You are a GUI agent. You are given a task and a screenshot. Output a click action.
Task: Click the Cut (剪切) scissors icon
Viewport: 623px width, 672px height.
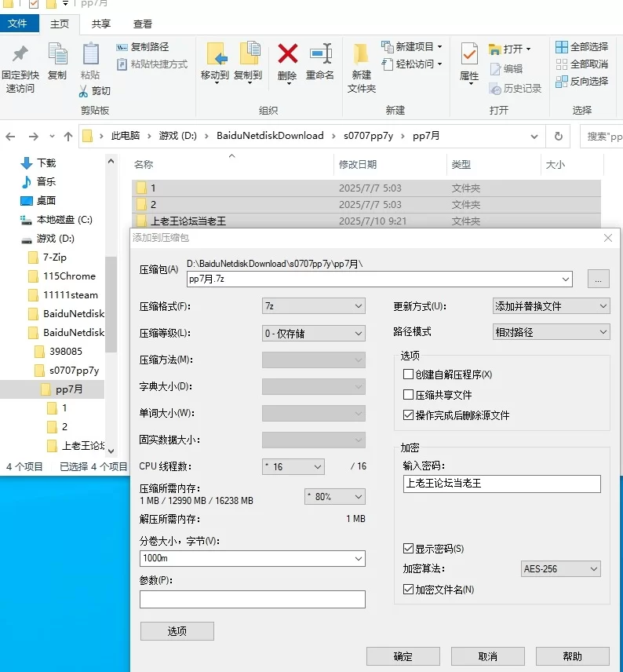[x=83, y=91]
